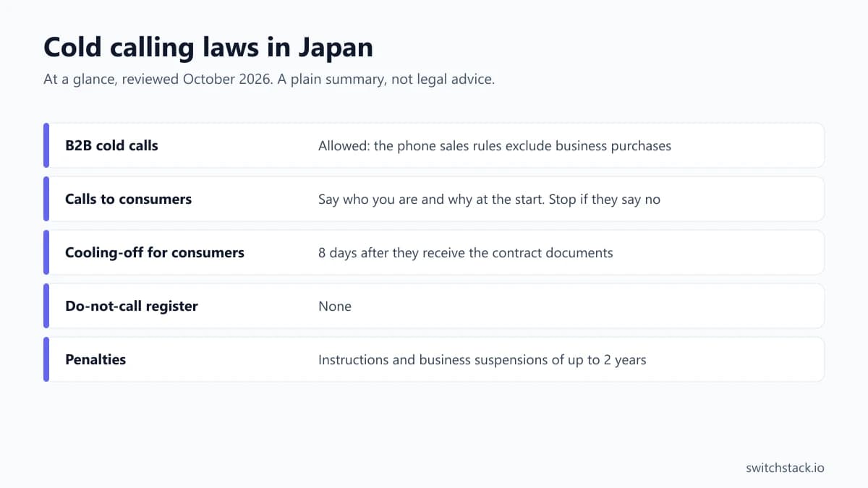The width and height of the screenshot is (868, 488).
Task: Click 'Instructions and business suspensions of up to 2 years'
Action: [x=482, y=360]
